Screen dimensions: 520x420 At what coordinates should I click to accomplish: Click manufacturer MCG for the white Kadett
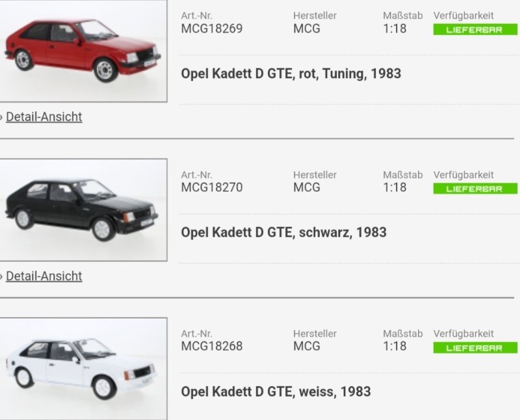point(307,346)
